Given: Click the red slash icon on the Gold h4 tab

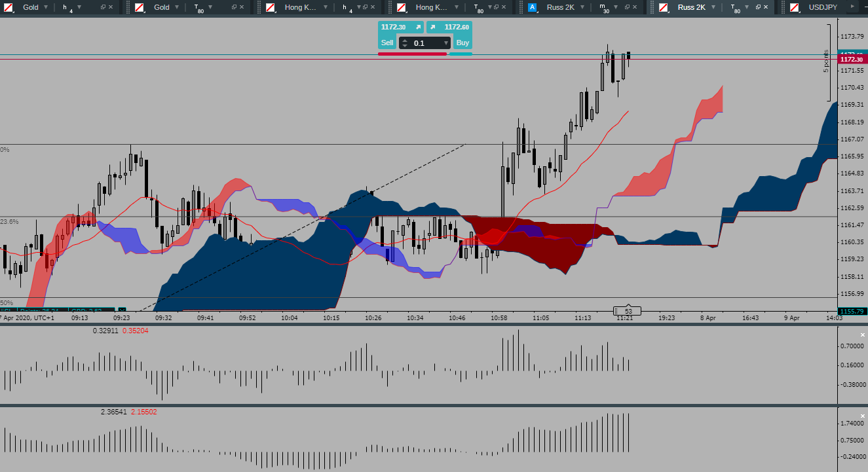Looking at the screenshot, I should click(x=8, y=7).
